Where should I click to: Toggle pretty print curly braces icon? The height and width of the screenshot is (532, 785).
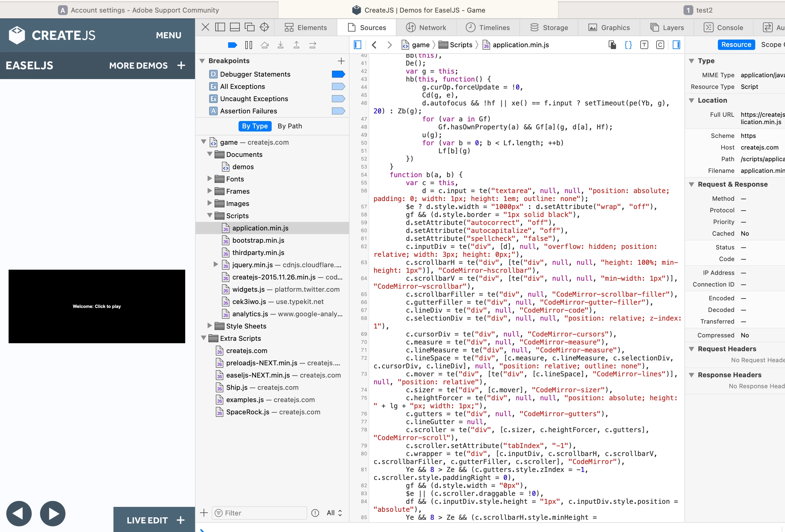(x=628, y=45)
